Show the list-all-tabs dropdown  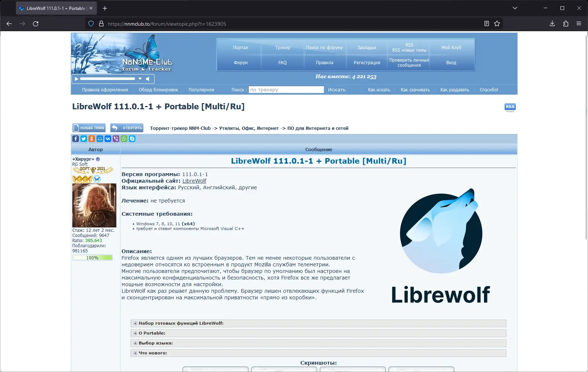pyautogui.click(x=515, y=8)
